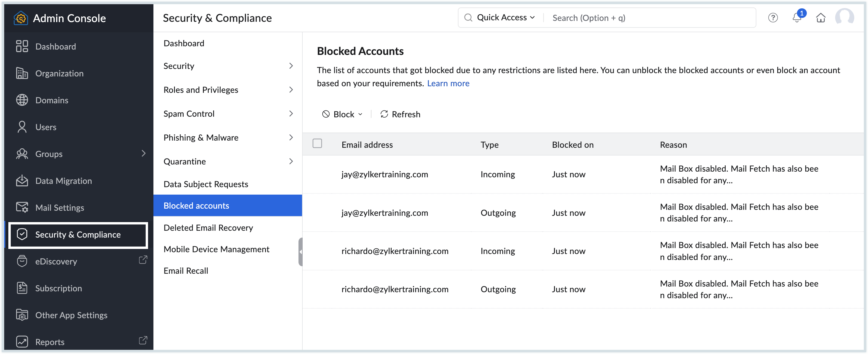Image resolution: width=868 pixels, height=354 pixels.
Task: Click the help question mark icon
Action: point(773,18)
